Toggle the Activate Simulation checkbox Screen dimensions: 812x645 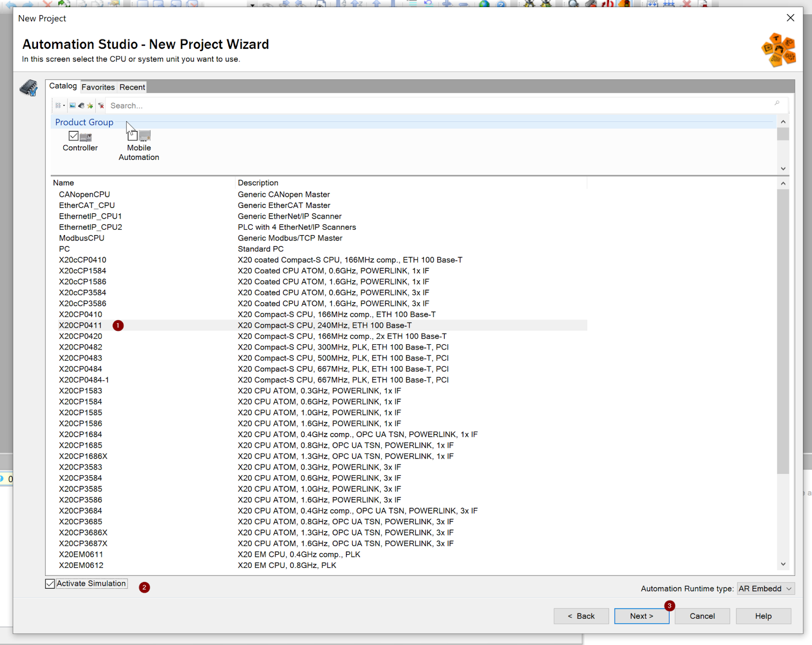tap(50, 584)
